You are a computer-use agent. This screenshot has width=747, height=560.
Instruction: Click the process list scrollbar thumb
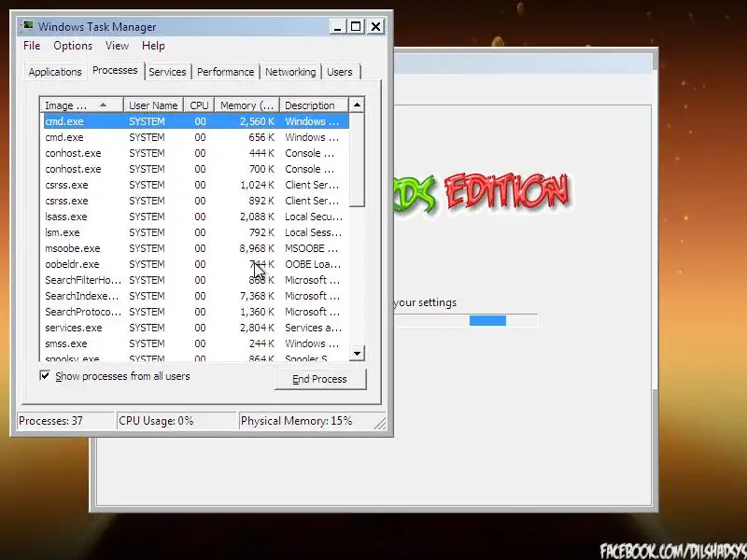tap(357, 160)
